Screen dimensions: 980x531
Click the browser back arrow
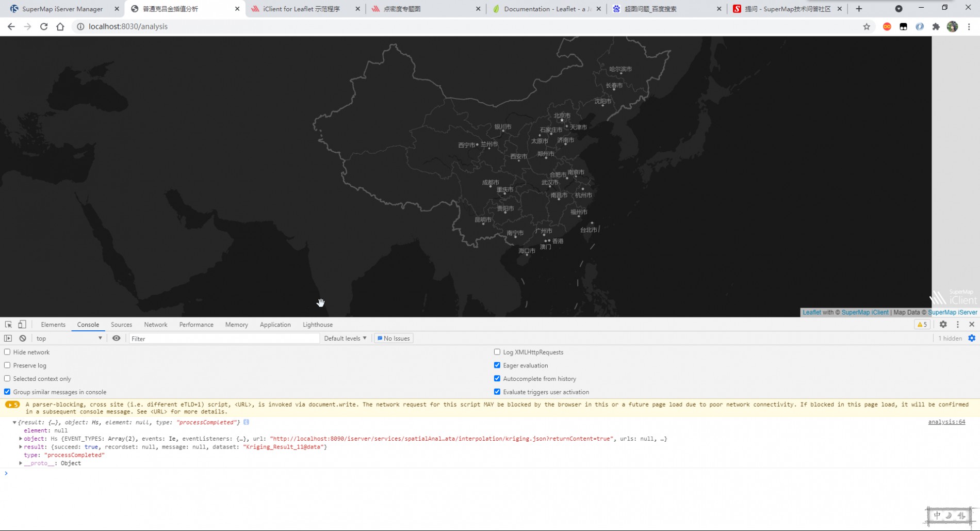pos(11,26)
